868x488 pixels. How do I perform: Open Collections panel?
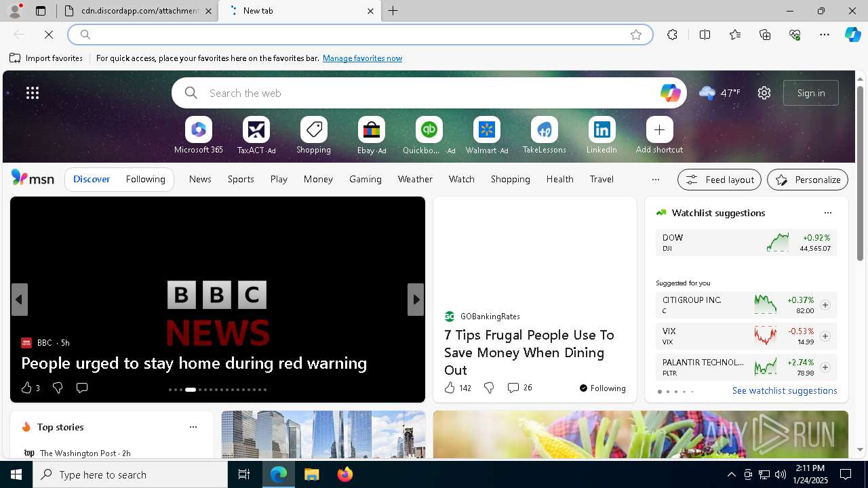pyautogui.click(x=765, y=35)
